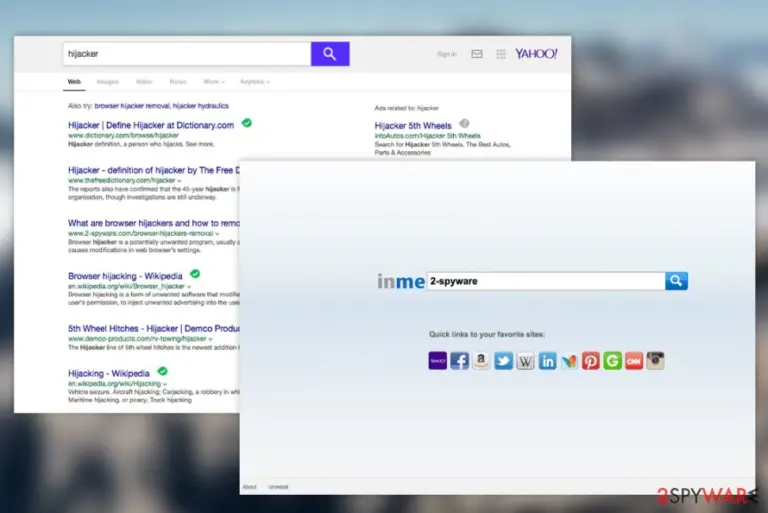The width and height of the screenshot is (768, 513).
Task: Click the Facebook quick link icon
Action: pos(459,361)
